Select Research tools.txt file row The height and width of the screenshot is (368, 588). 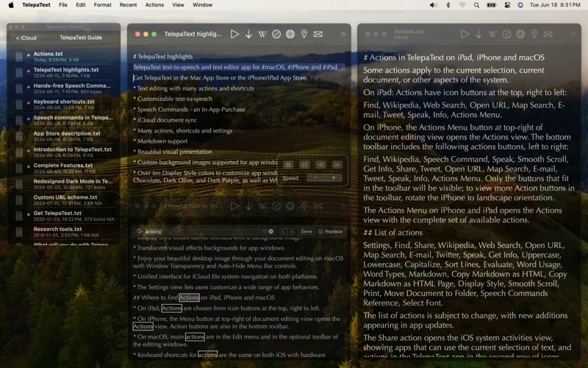click(x=64, y=232)
